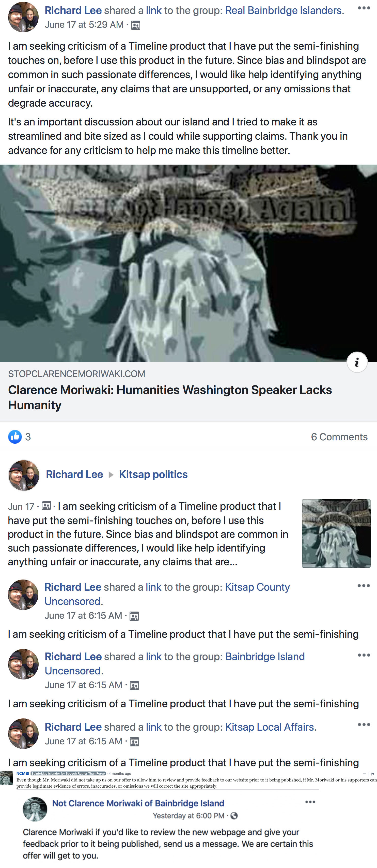Screen dimensions: 377x868
Task: Open Not Clarence Moriwaki of Bainbridge Island page
Action: point(138,803)
